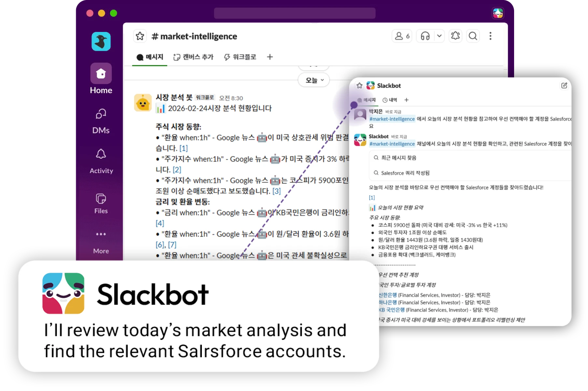Open the 신한은행 account link
The height and width of the screenshot is (391, 588).
387,295
